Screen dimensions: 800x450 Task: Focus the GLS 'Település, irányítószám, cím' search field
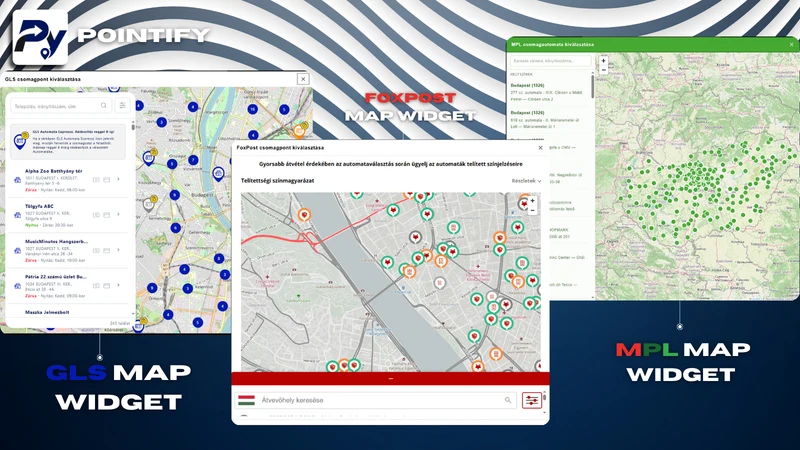pos(61,106)
